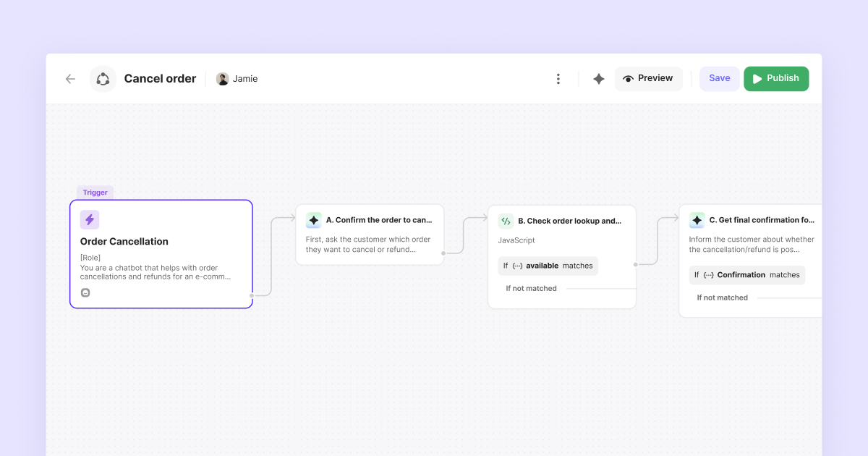Image resolution: width=868 pixels, height=456 pixels.
Task: Select the 'If available matches' condition
Action: pyautogui.click(x=548, y=266)
